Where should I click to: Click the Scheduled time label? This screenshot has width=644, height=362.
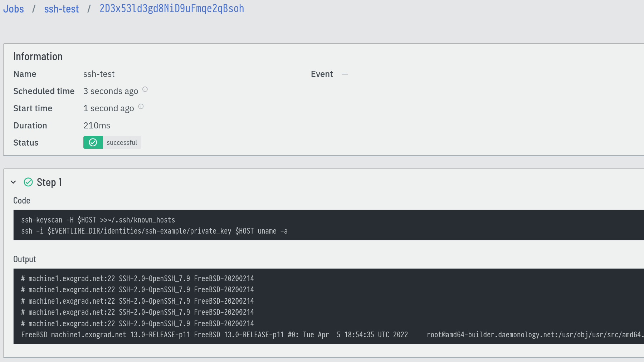coord(44,91)
